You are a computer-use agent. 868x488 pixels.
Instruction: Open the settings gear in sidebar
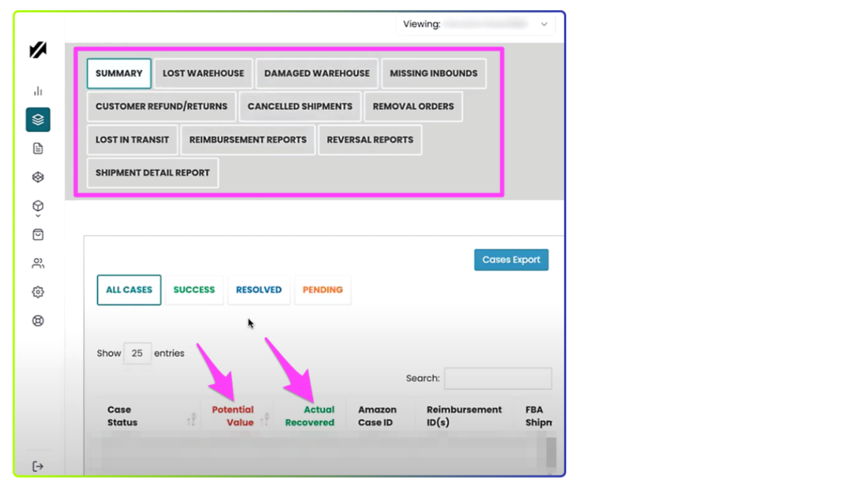[38, 292]
